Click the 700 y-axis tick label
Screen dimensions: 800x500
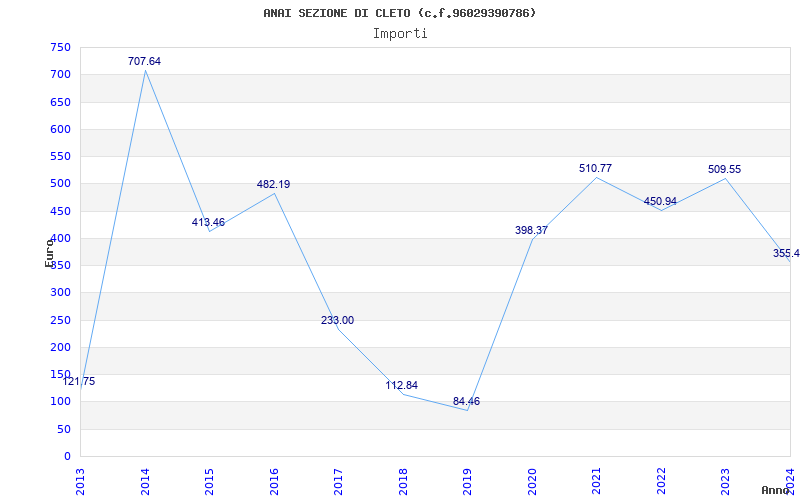(x=60, y=74)
